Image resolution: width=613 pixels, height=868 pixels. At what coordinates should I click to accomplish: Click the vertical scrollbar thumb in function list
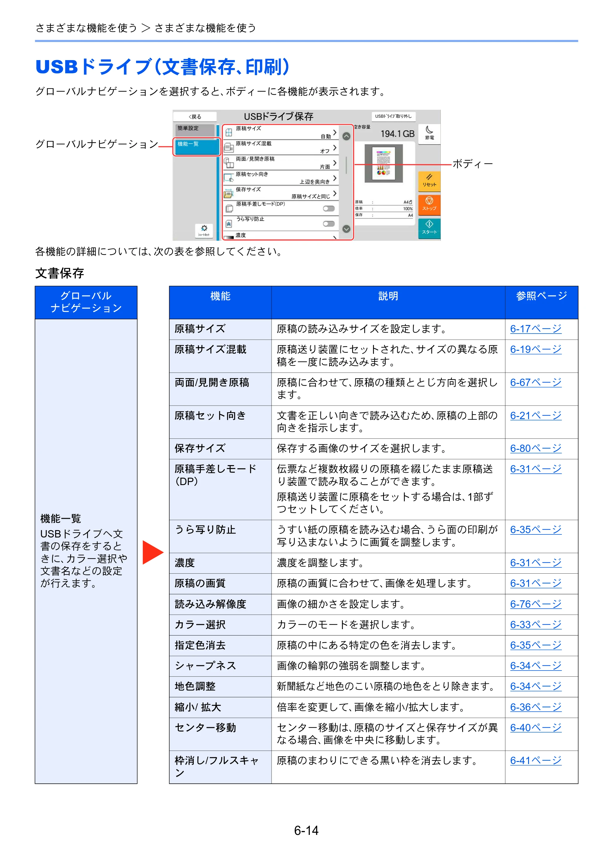point(346,165)
